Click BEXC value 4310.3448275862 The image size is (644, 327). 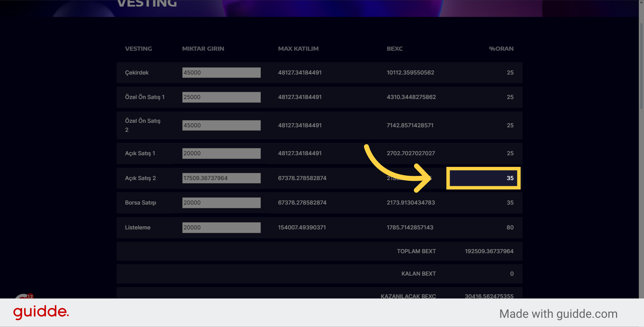[x=411, y=97]
